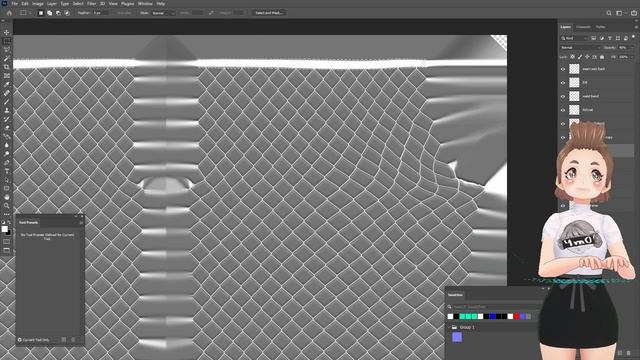Click the Select and Mask button
Screen dimensions: 640x360
(269, 13)
